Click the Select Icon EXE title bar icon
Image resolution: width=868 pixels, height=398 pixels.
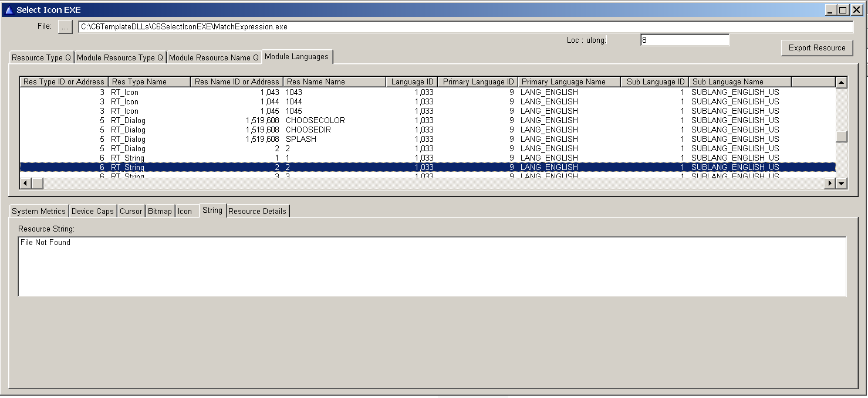click(x=9, y=10)
